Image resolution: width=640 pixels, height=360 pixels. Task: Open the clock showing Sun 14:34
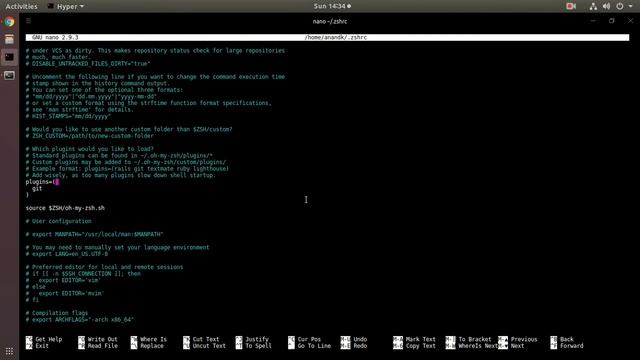coord(332,6)
